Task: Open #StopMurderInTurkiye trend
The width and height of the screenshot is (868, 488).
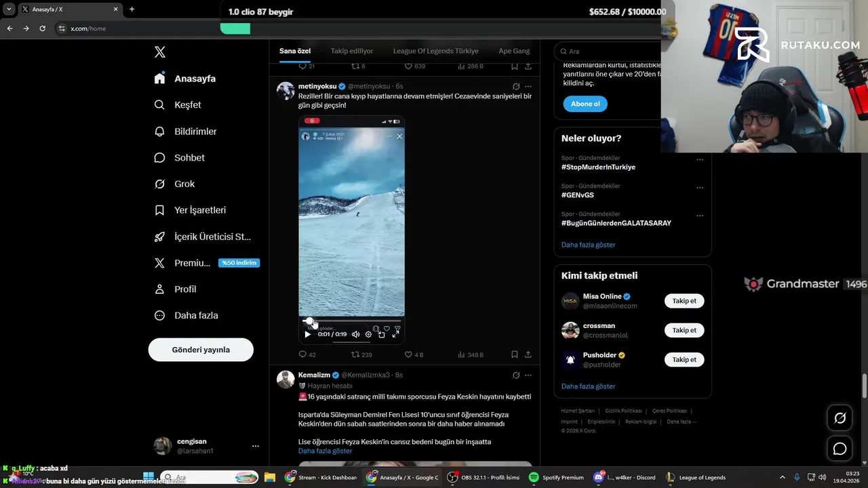Action: (598, 167)
